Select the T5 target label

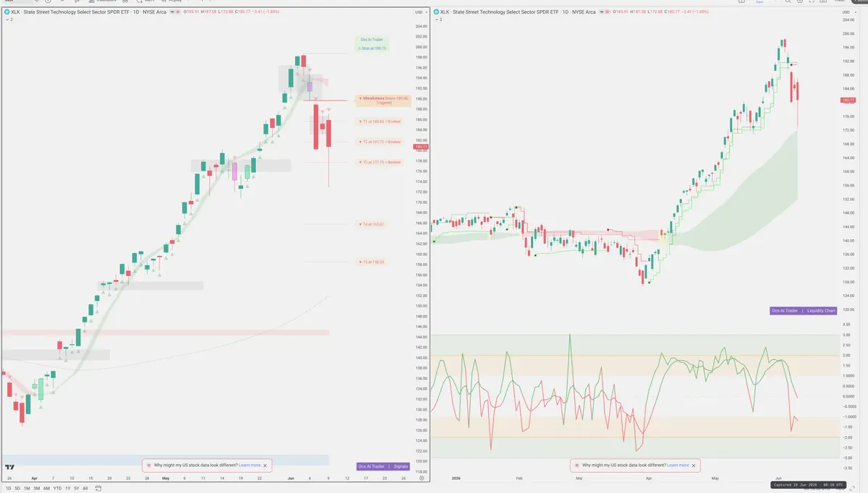click(x=371, y=262)
